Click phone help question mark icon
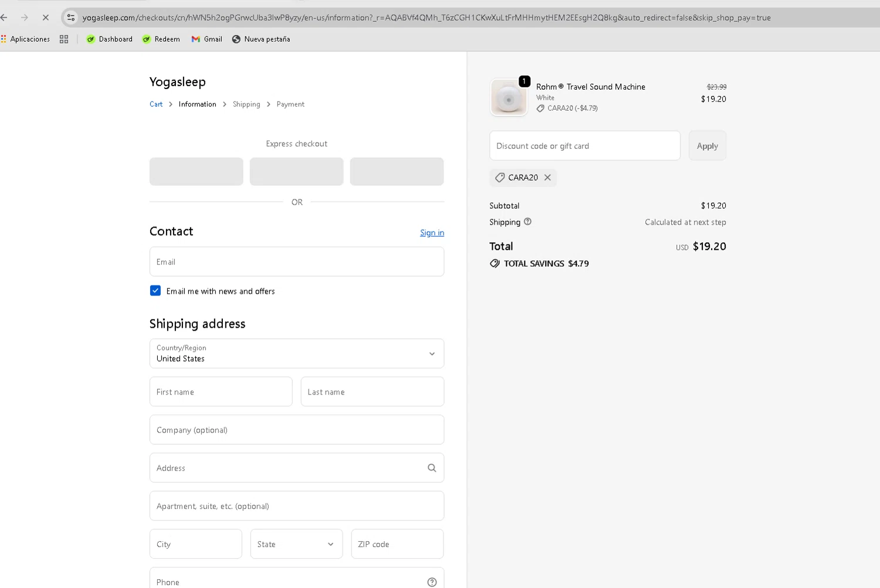The image size is (880, 588). click(x=432, y=582)
